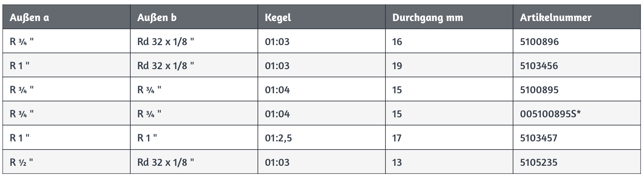This screenshot has width=644, height=178.
Task: Click article number 5103457
Action: (539, 138)
